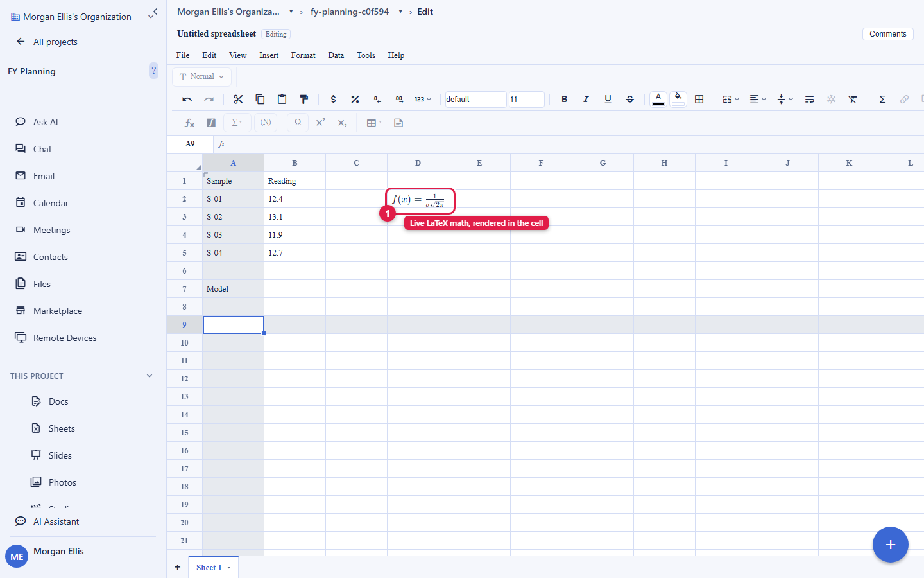This screenshot has width=924, height=578.
Task: Click the sum sigma toolbar icon
Action: 882,99
